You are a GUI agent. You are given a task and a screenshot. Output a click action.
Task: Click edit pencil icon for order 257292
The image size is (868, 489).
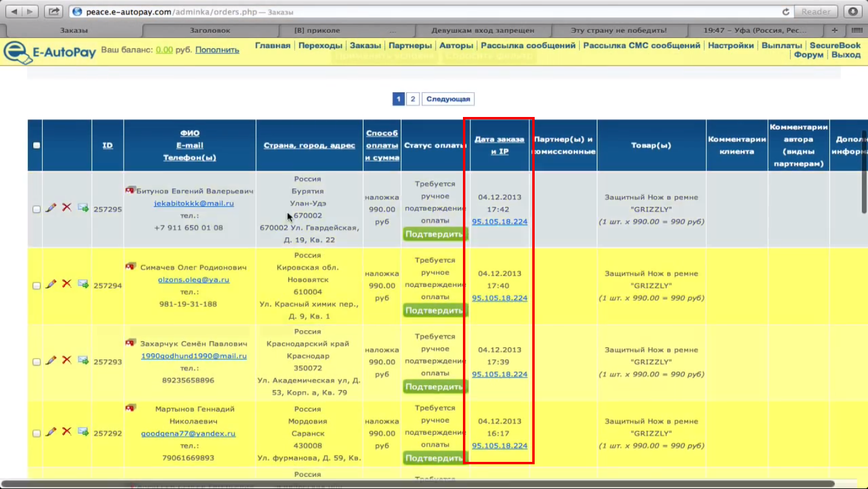[51, 432]
